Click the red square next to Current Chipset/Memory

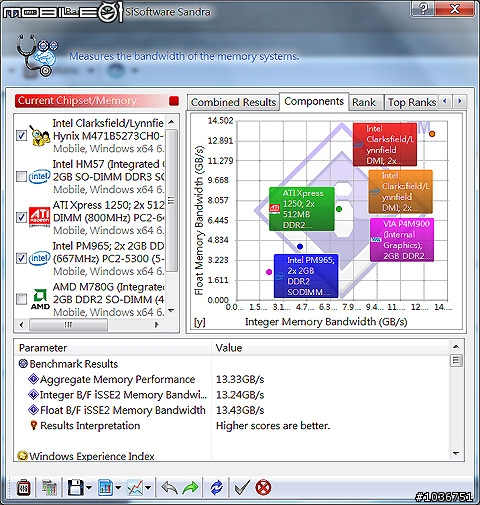tap(174, 101)
